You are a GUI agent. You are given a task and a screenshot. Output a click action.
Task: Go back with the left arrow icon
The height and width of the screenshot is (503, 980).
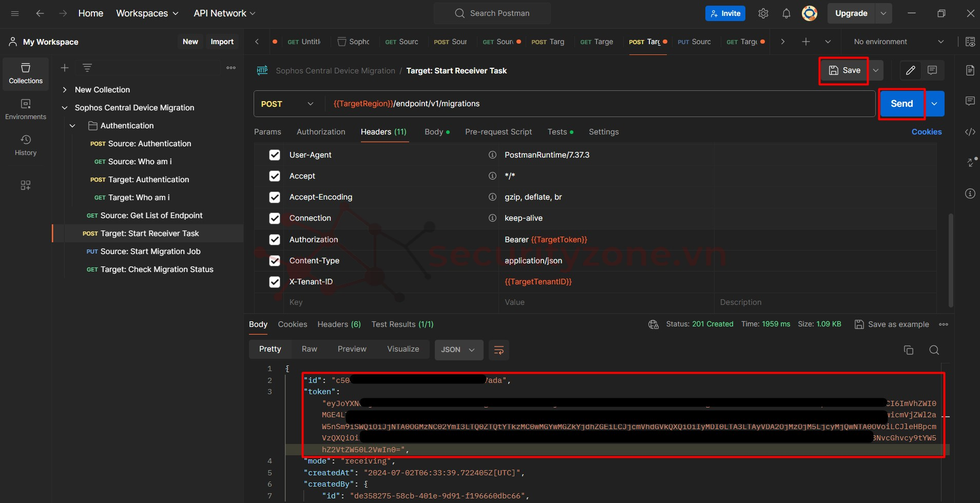point(40,13)
